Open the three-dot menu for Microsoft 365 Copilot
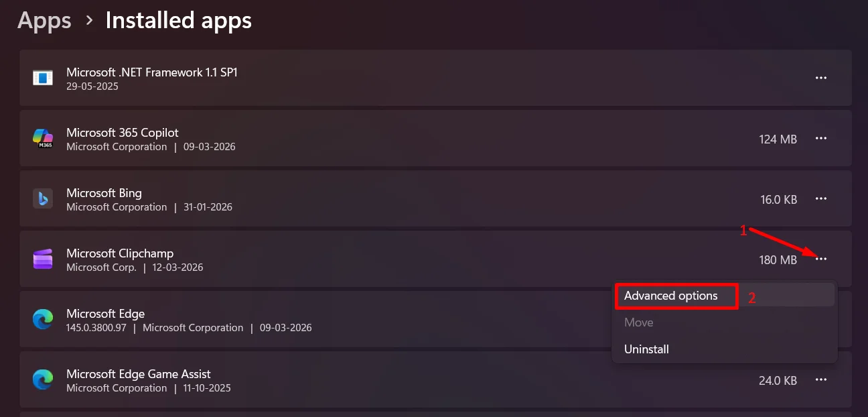Image resolution: width=868 pixels, height=417 pixels. click(x=821, y=139)
